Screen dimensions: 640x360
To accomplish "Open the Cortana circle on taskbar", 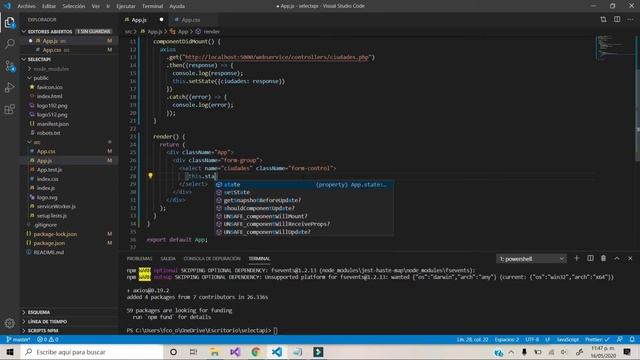I will 173,352.
